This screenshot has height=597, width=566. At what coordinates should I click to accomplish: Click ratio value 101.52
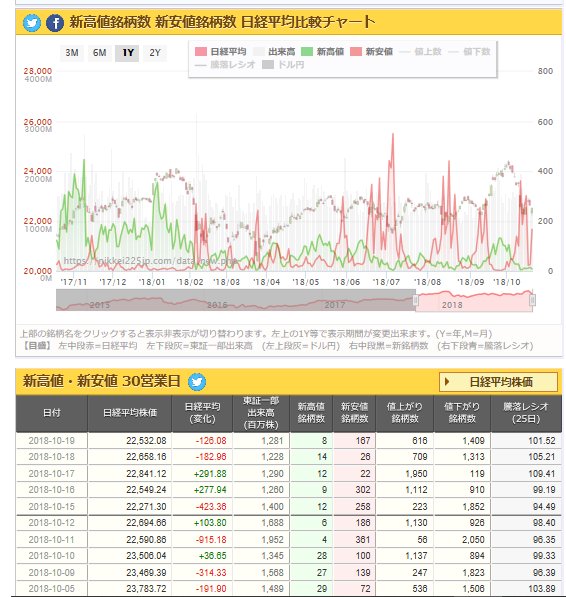542,441
